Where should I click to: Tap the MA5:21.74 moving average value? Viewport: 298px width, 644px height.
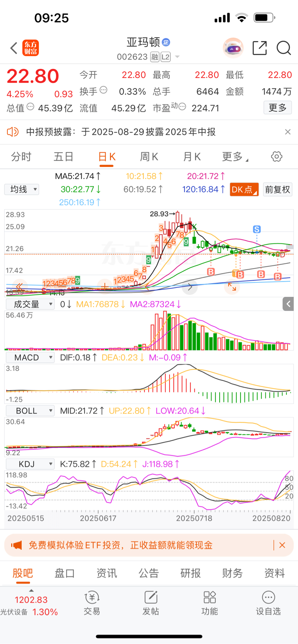pos(78,176)
